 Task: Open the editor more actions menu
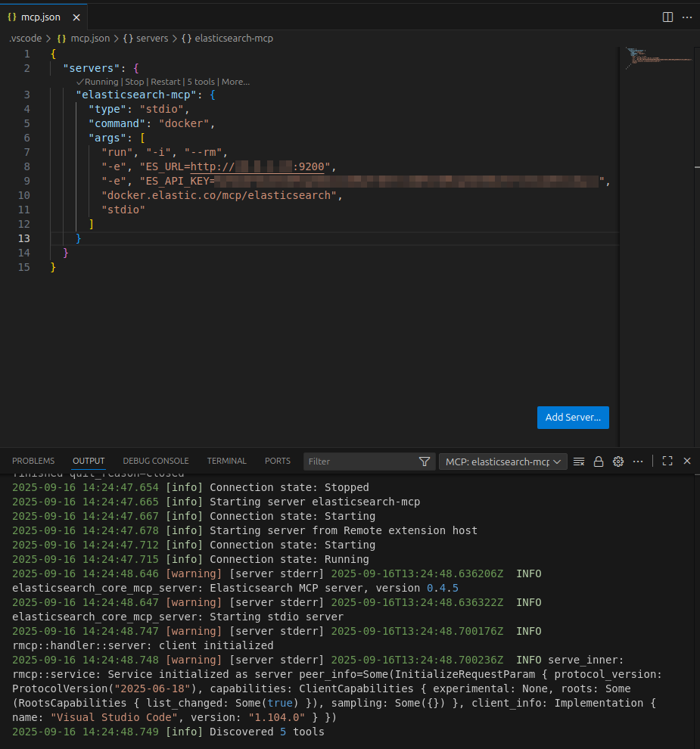pos(687,17)
